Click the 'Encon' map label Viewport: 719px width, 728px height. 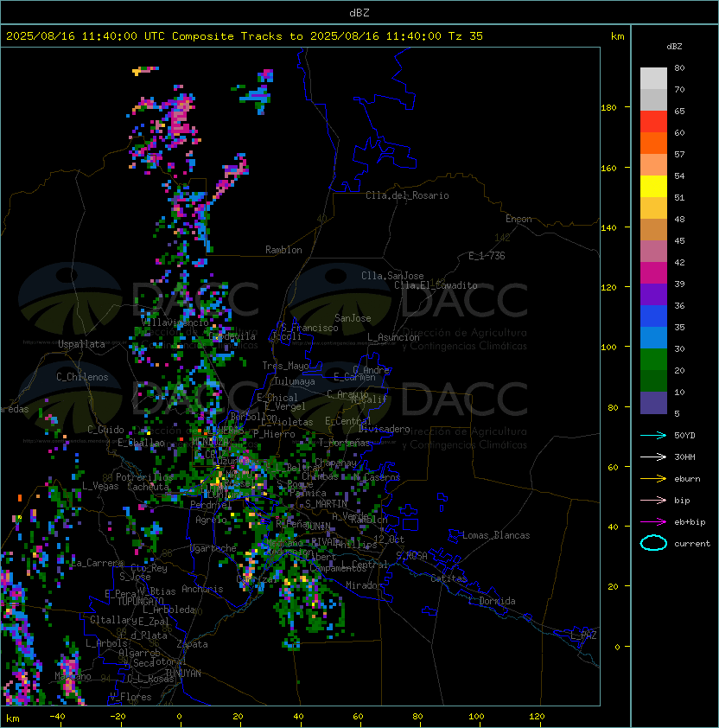(519, 219)
